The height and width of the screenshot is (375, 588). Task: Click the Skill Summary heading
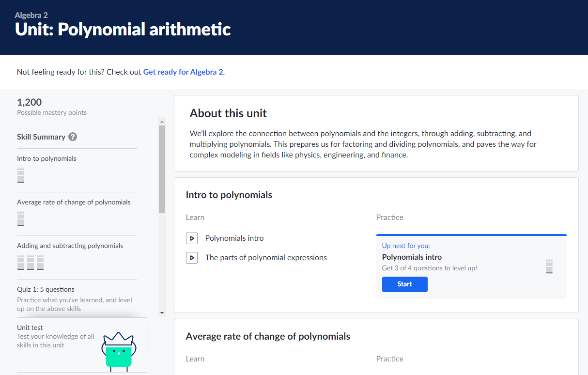click(x=41, y=137)
